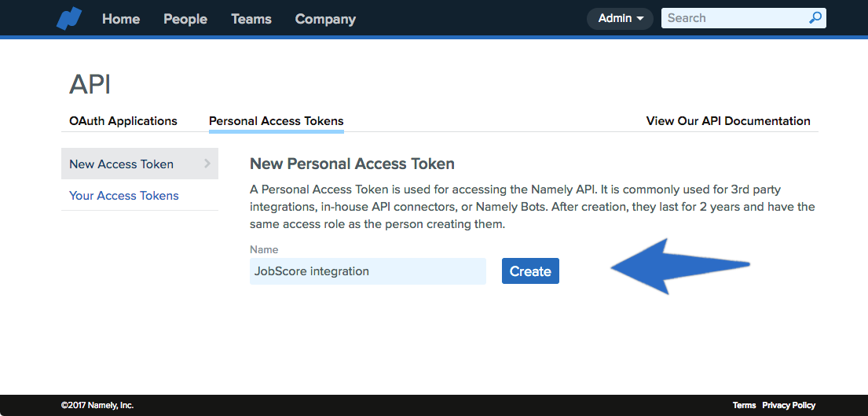Open the Admin dropdown menu

click(620, 18)
